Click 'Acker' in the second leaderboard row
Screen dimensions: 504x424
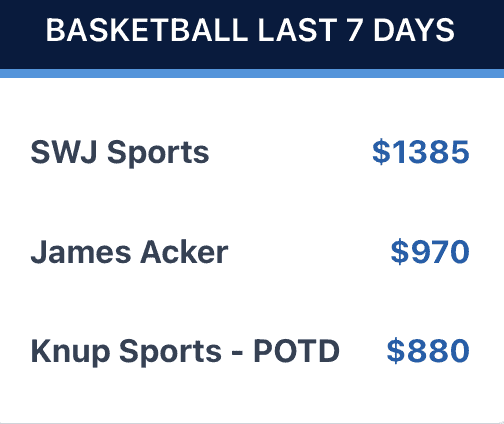(x=184, y=252)
